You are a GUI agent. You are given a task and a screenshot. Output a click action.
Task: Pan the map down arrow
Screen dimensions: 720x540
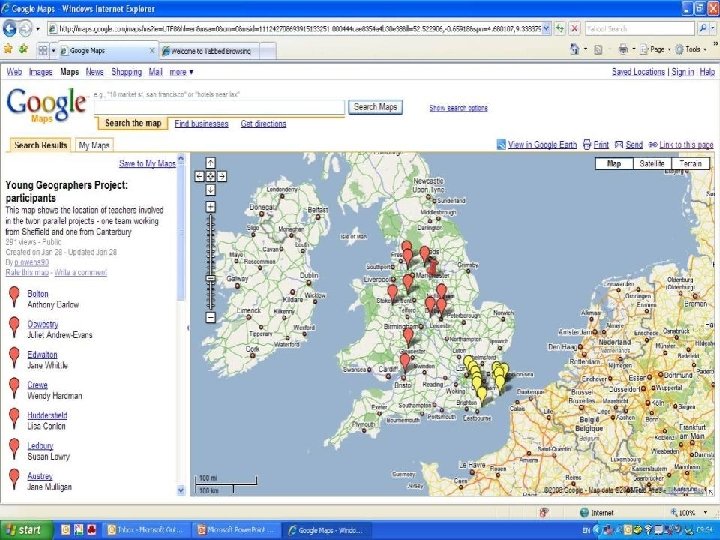(x=210, y=190)
